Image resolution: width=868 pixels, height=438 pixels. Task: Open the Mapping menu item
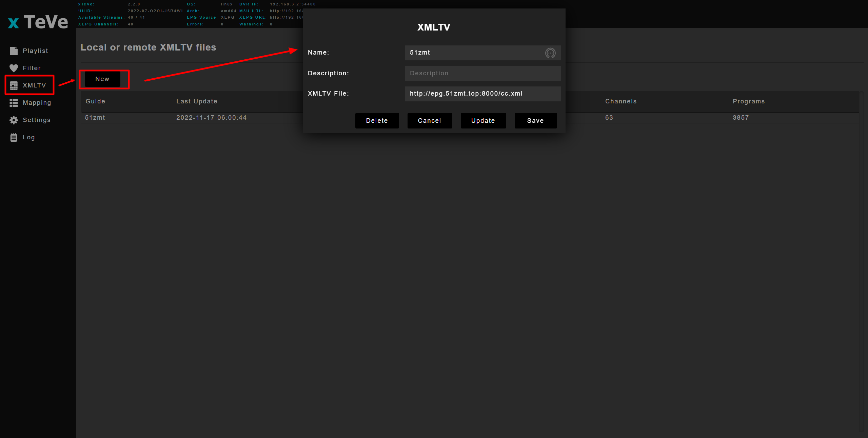tap(37, 103)
